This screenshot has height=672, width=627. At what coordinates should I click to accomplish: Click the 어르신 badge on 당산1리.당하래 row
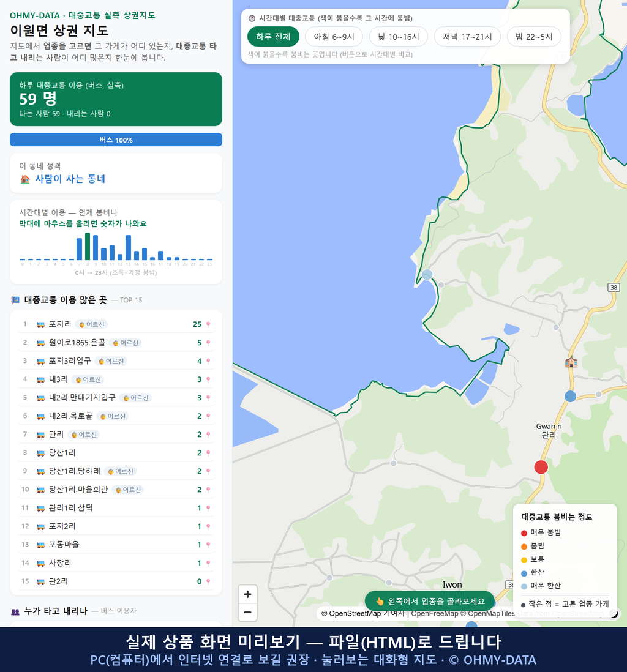[x=120, y=471]
